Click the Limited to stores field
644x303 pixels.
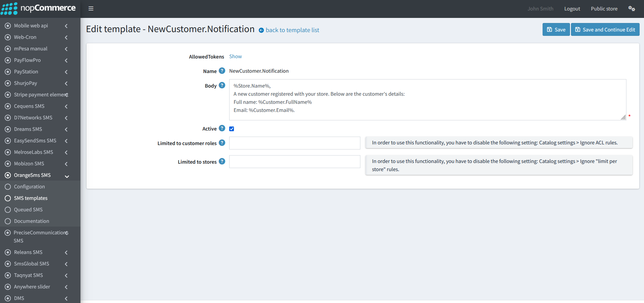point(295,162)
